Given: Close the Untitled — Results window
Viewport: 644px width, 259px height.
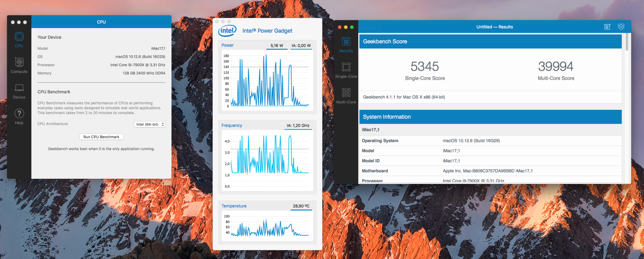Looking at the screenshot, I should click(339, 27).
